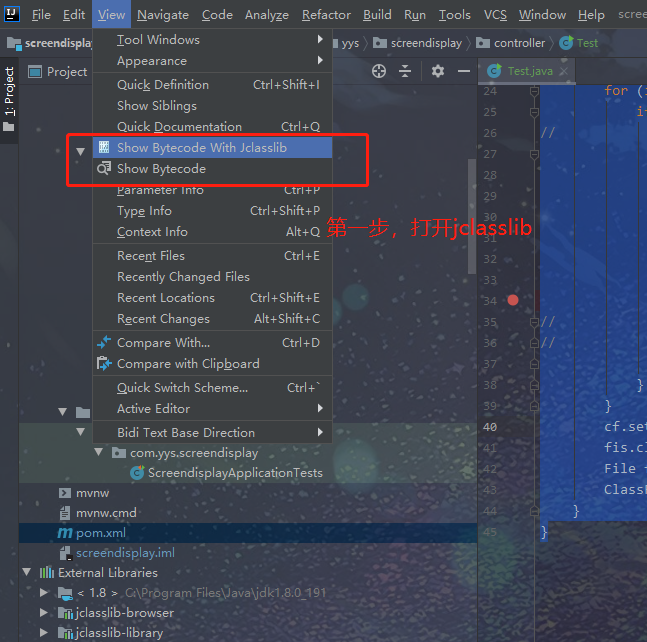Collapse the com.yys.screendisplay package
647x642 pixels.
[99, 452]
